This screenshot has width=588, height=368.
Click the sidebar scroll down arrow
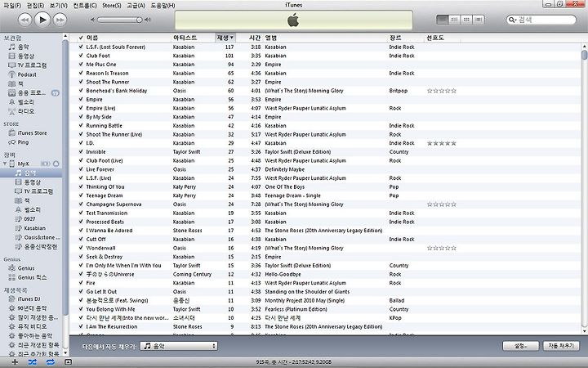point(65,353)
